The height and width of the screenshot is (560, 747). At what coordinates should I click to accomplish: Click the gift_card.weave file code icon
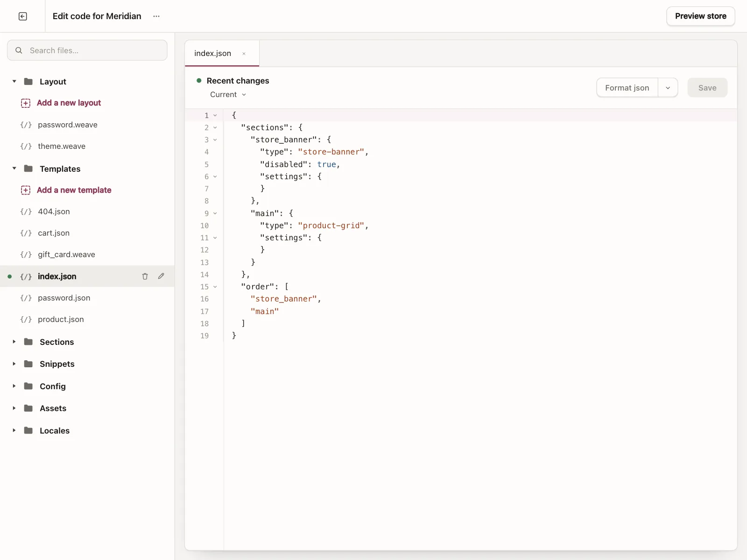[26, 255]
